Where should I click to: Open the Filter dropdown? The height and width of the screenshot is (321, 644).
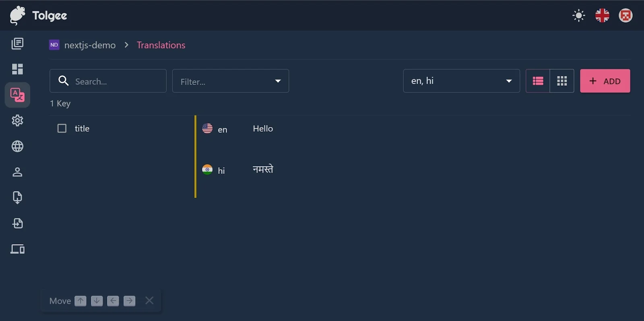pyautogui.click(x=230, y=81)
